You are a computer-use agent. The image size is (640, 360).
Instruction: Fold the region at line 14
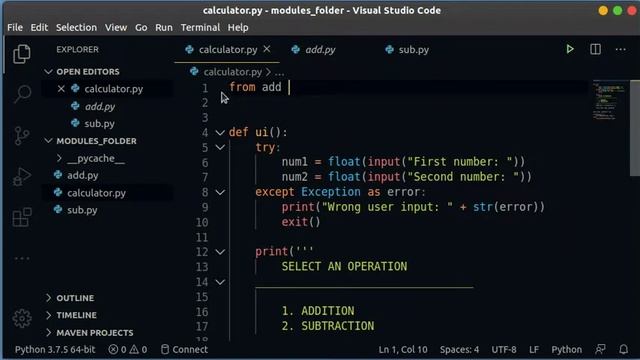point(220,282)
